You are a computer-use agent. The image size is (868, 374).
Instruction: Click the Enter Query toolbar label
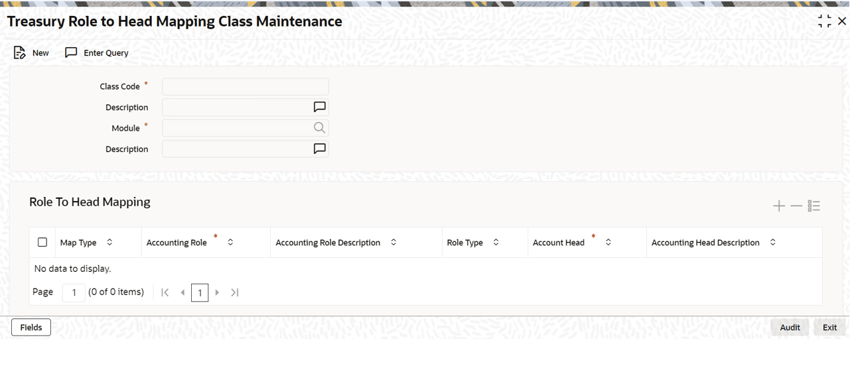pos(106,53)
